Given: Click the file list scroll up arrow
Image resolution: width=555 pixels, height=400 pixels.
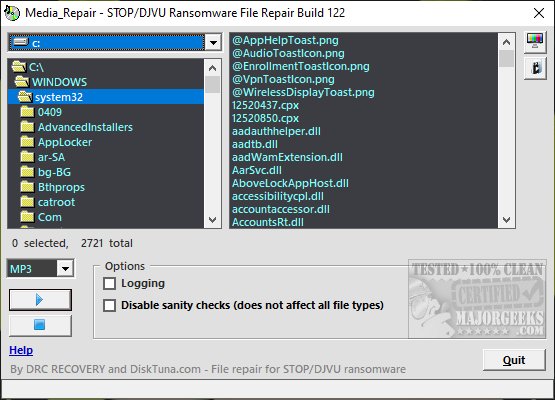Looking at the screenshot, I should pyautogui.click(x=507, y=42).
